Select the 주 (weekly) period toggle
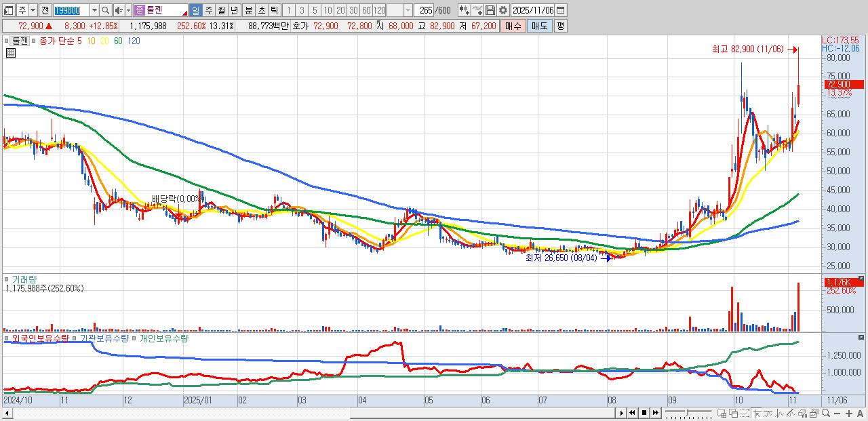 pos(208,11)
